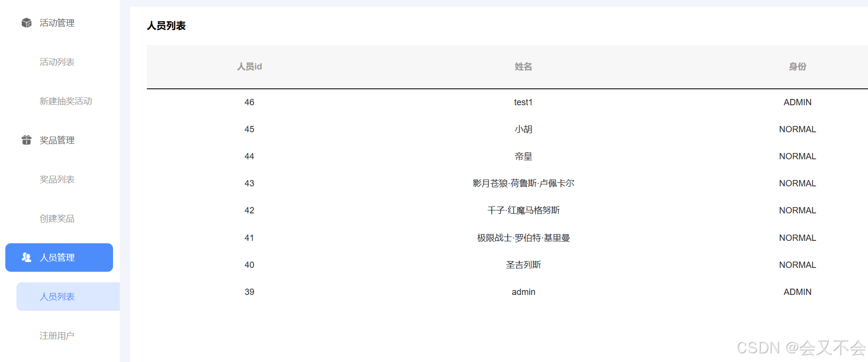Select the name 极限战士·罗伯特·基里曼
This screenshot has width=868, height=362.
click(523, 238)
